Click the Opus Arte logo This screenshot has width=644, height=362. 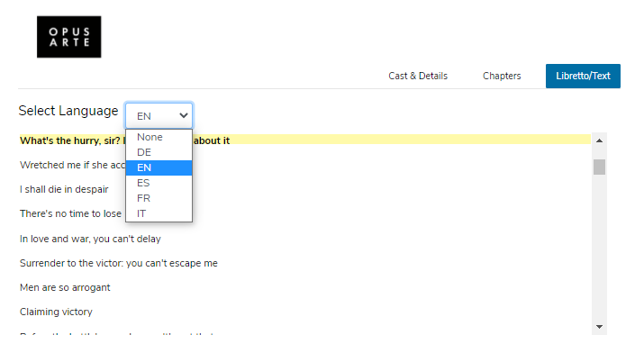point(68,37)
